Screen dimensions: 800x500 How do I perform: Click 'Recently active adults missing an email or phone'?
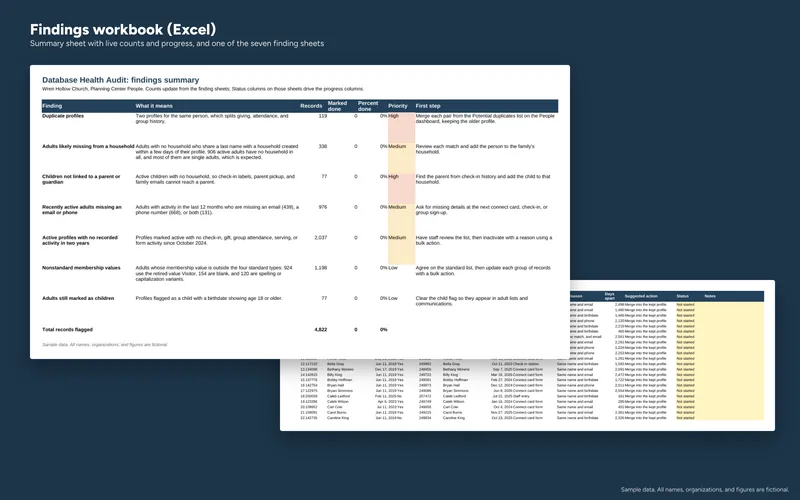[x=82, y=210]
